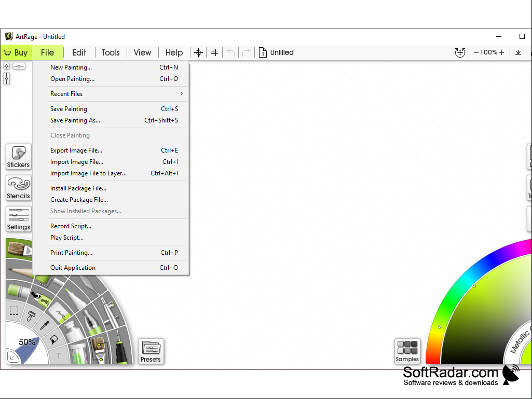This screenshot has height=399, width=532.
Task: Select the white Paint Tube tool
Action: pos(74,331)
